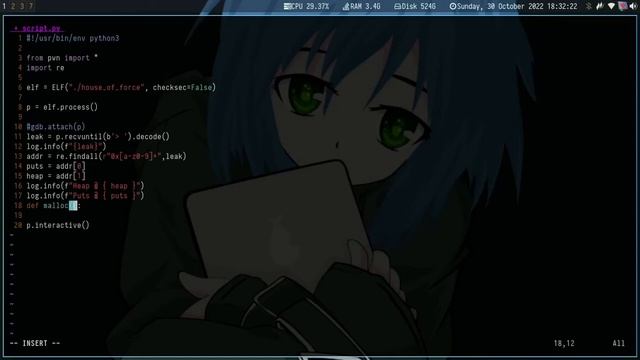Switch to workspace 3

click(22, 6)
